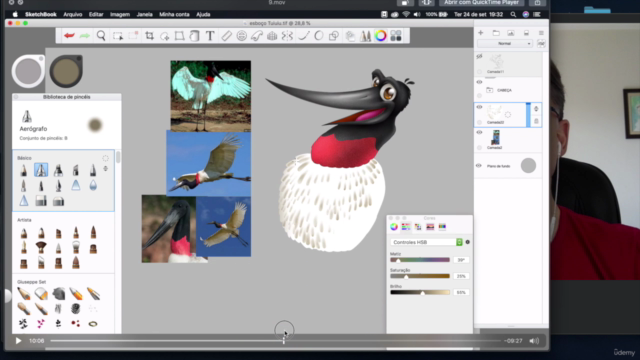Select the rectangular selection tool

click(118, 36)
